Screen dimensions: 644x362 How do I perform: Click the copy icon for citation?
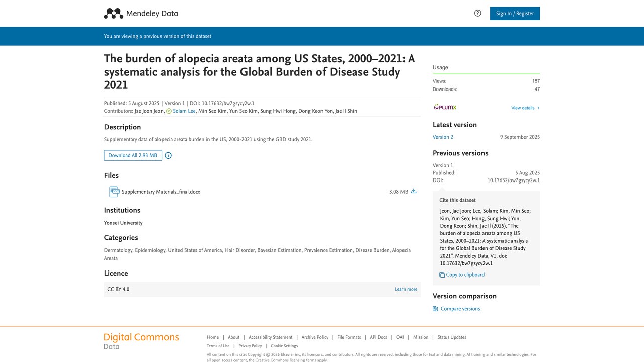pos(442,275)
